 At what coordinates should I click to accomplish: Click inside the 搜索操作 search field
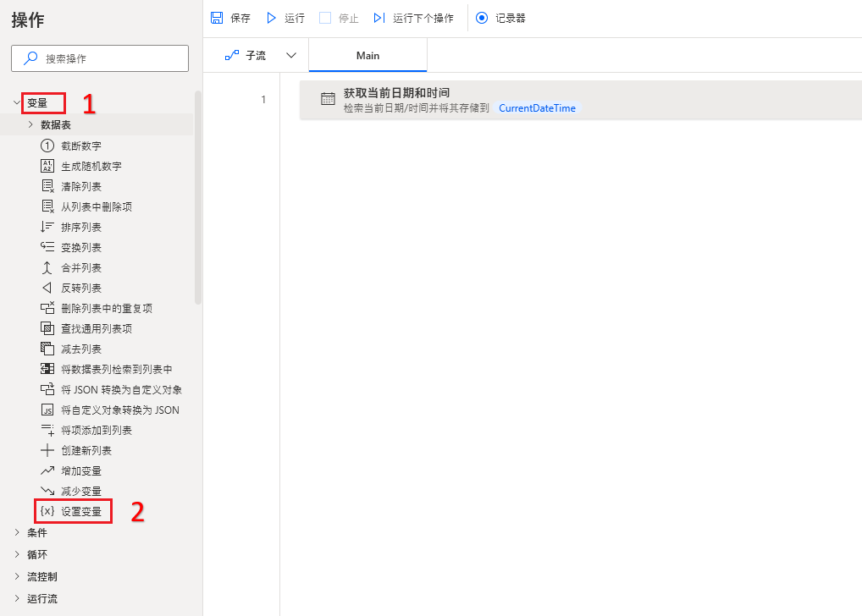100,58
